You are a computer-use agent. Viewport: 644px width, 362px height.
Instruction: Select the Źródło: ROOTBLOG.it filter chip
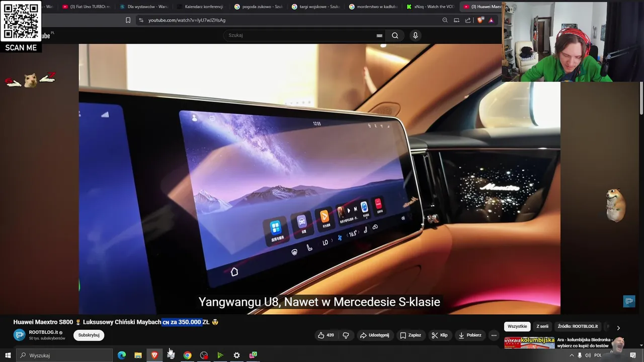tap(578, 326)
